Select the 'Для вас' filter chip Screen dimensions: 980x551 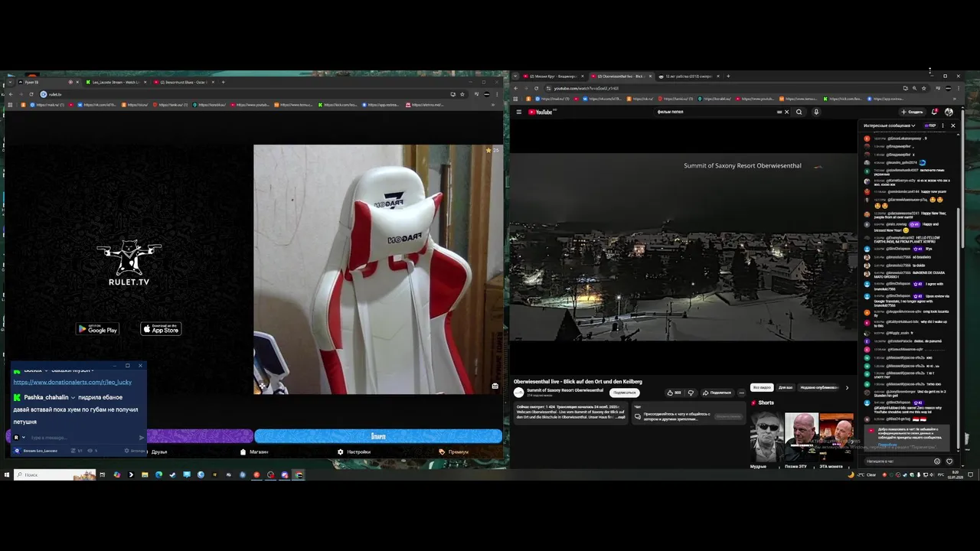point(785,387)
